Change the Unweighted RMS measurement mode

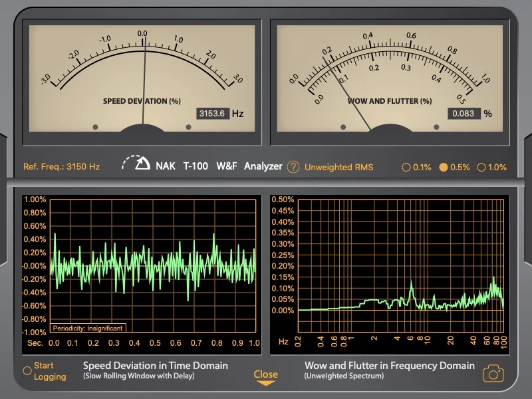tap(338, 167)
